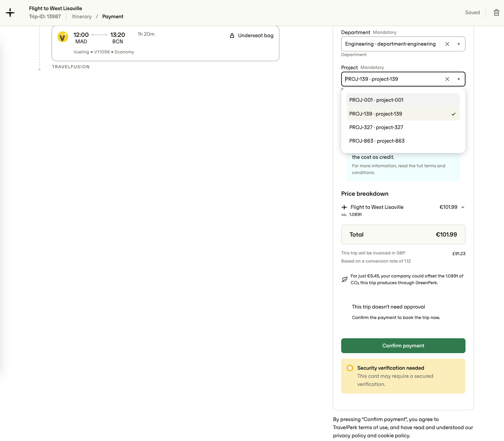504x441 pixels.
Task: Click the Confirm payment button
Action: pos(403,346)
